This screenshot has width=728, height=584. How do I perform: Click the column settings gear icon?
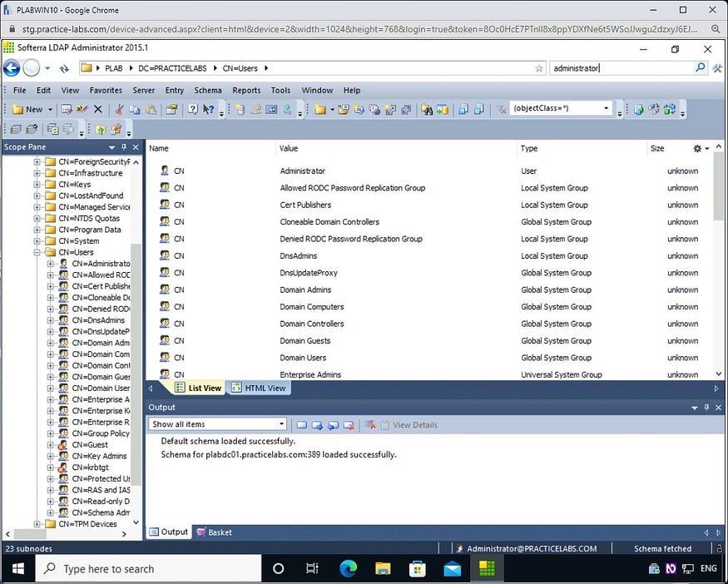point(697,149)
